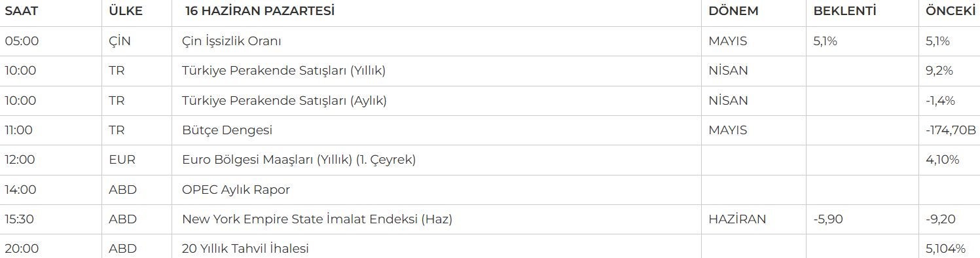The height and width of the screenshot is (258, 980).
Task: Select the DÖNEM column header
Action: click(733, 11)
